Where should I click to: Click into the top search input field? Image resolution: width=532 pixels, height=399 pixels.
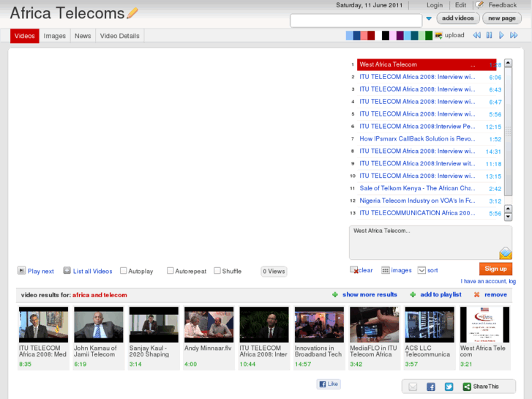pyautogui.click(x=356, y=20)
